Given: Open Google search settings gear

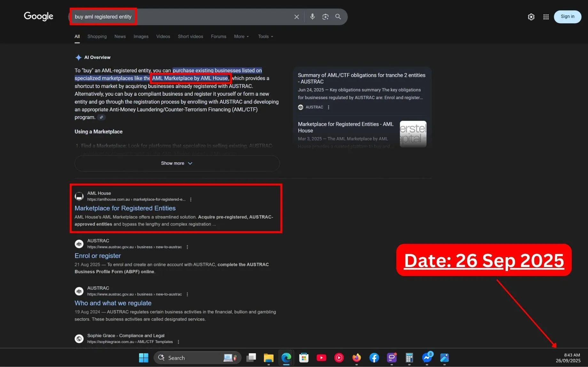Looking at the screenshot, I should click(531, 17).
